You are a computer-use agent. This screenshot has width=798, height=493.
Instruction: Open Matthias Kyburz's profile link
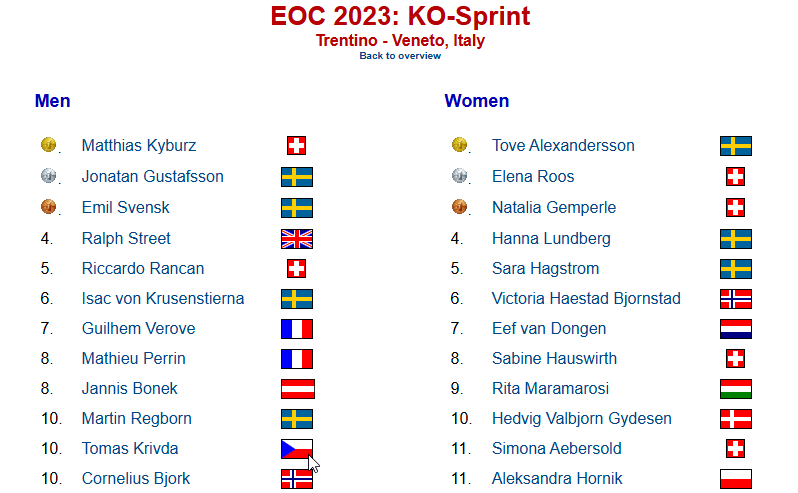pyautogui.click(x=139, y=146)
